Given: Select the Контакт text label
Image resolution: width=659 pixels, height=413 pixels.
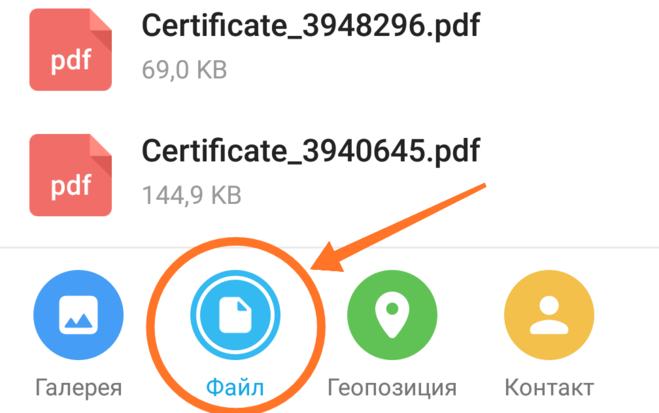Looking at the screenshot, I should (x=549, y=387).
